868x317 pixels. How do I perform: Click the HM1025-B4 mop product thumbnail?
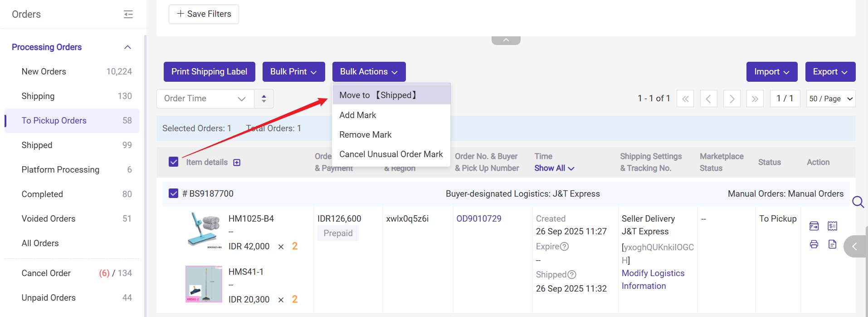coord(204,231)
